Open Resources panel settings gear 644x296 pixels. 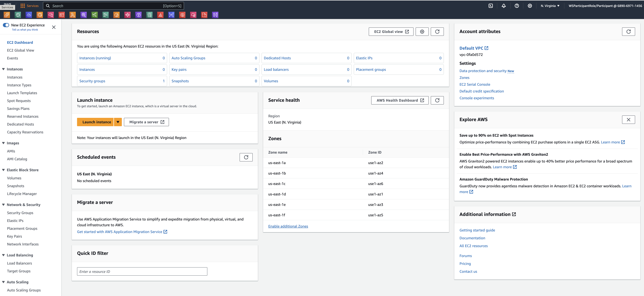pyautogui.click(x=422, y=31)
